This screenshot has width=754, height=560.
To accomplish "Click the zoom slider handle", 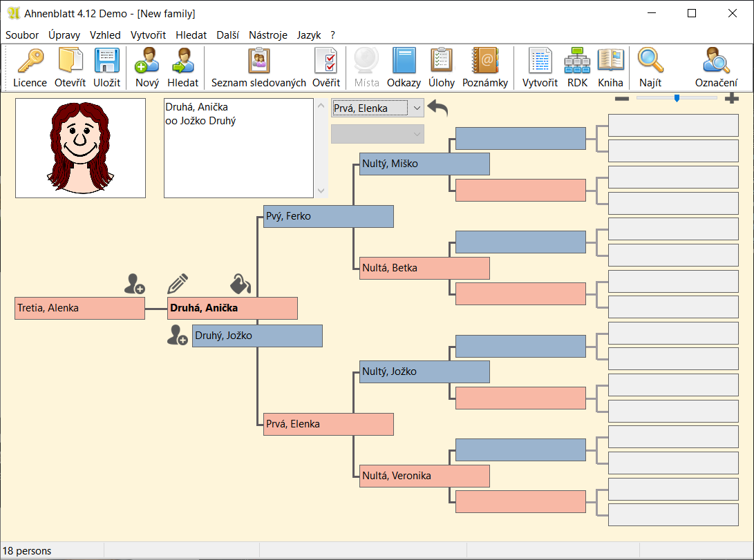I will (x=677, y=98).
